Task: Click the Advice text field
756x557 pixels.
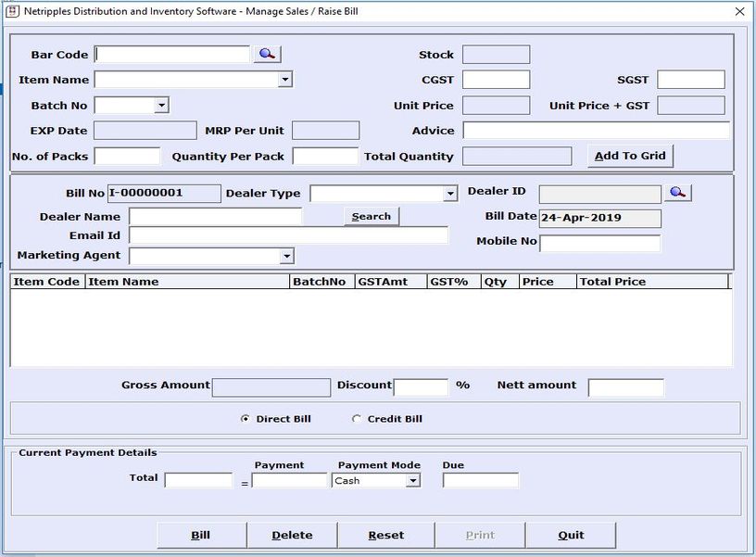Action: 597,130
